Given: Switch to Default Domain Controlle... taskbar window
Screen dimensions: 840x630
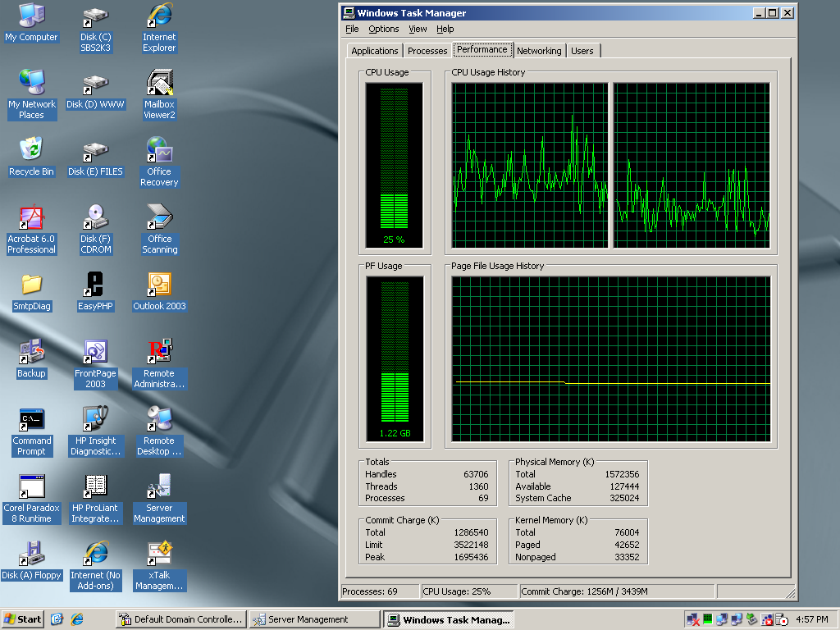Looking at the screenshot, I should pos(181,620).
